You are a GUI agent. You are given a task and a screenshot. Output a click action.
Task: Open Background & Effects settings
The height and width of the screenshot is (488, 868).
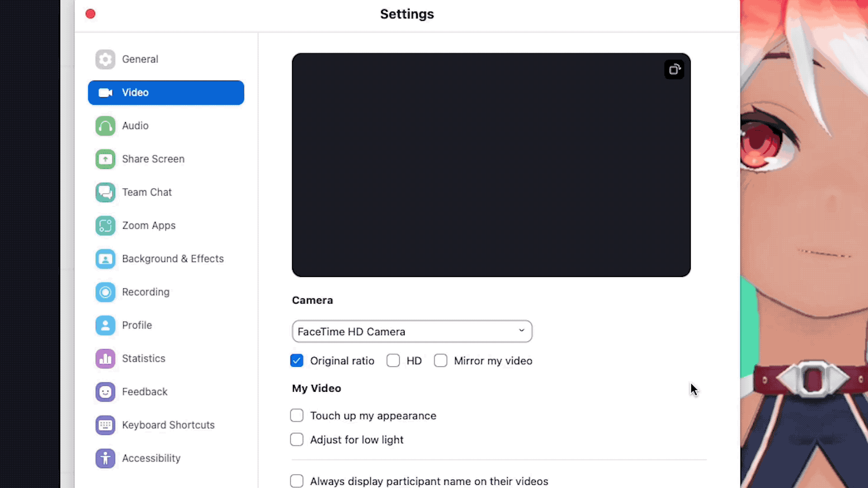[173, 258]
